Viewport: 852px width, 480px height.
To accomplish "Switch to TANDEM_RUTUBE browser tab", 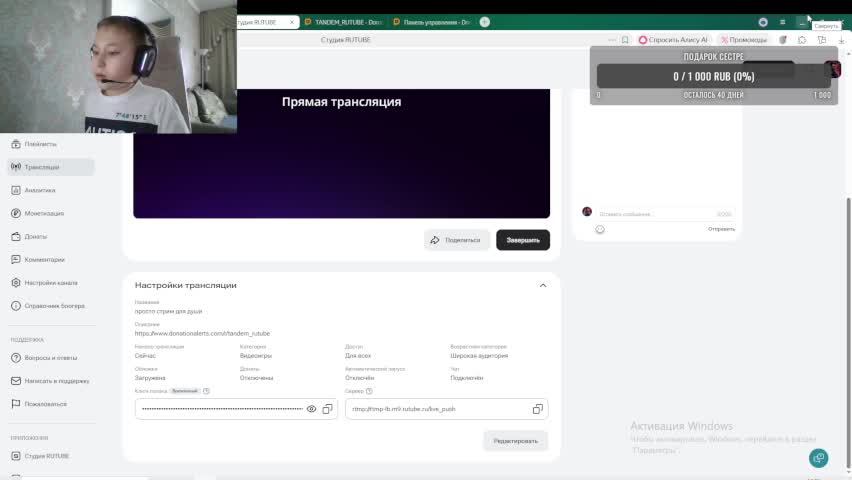I will tap(343, 22).
